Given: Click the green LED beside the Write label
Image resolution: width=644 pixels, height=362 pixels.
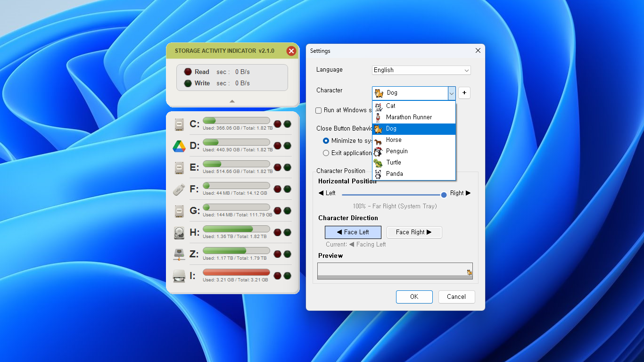Looking at the screenshot, I should point(188,83).
